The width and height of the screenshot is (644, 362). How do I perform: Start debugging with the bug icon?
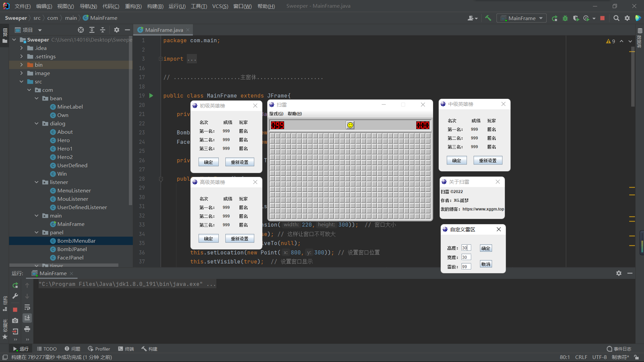(x=565, y=18)
